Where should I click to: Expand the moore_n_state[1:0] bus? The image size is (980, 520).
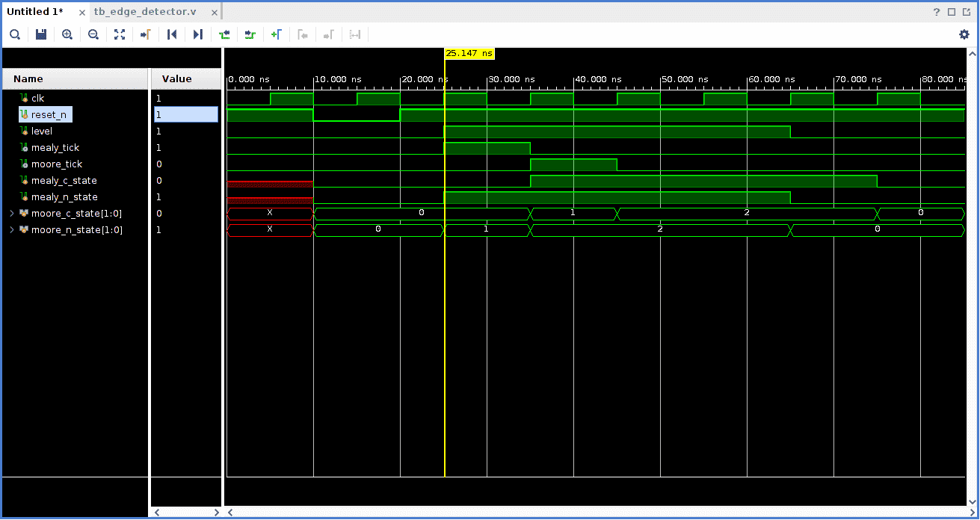coord(11,230)
